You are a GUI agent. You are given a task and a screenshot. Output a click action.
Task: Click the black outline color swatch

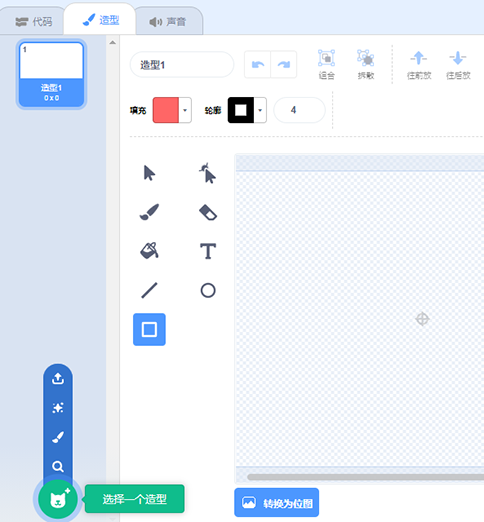pos(241,110)
